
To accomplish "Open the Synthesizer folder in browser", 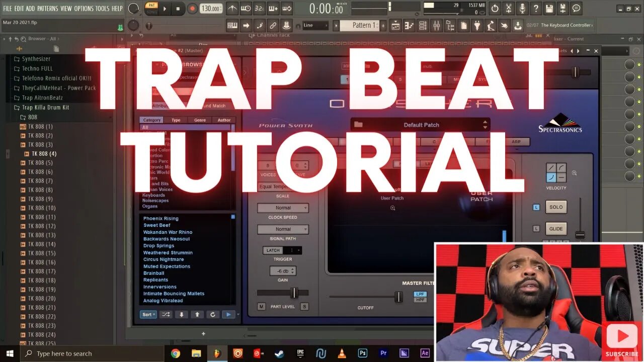I will [x=36, y=59].
